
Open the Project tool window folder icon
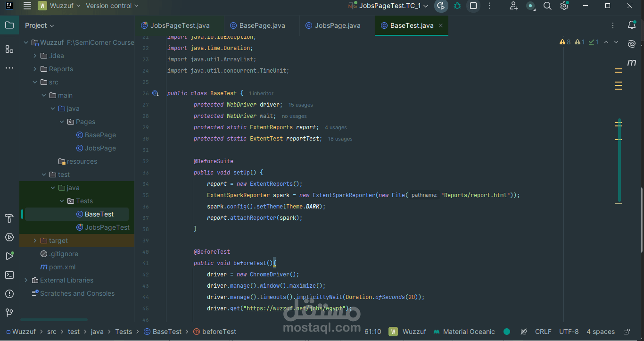point(9,25)
